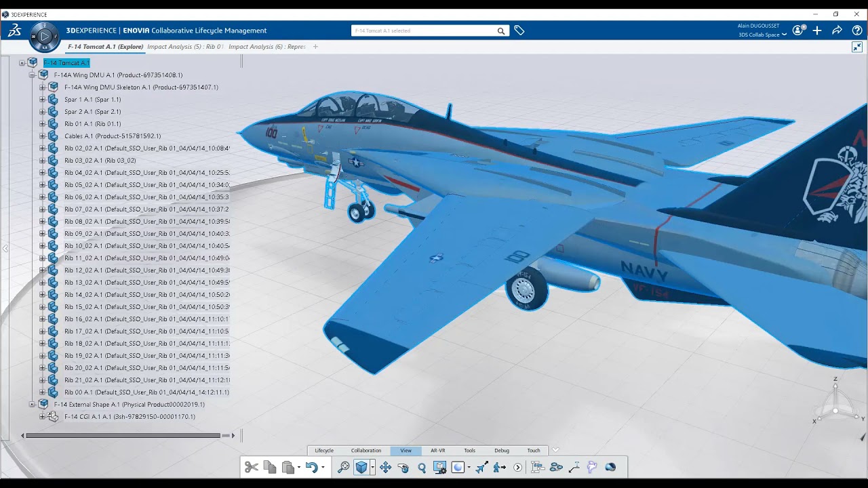Collapse the F-14A Wing DMU A.1 node
Image resolution: width=868 pixels, height=488 pixels.
[x=32, y=75]
